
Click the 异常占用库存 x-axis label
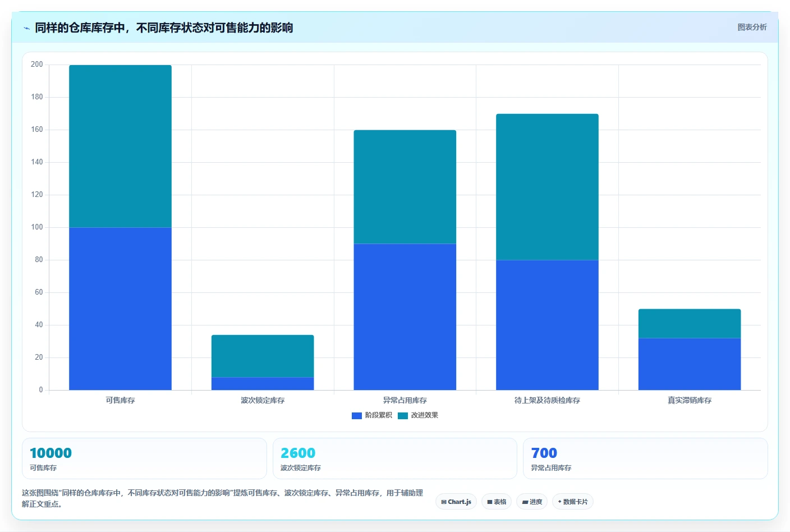click(405, 400)
